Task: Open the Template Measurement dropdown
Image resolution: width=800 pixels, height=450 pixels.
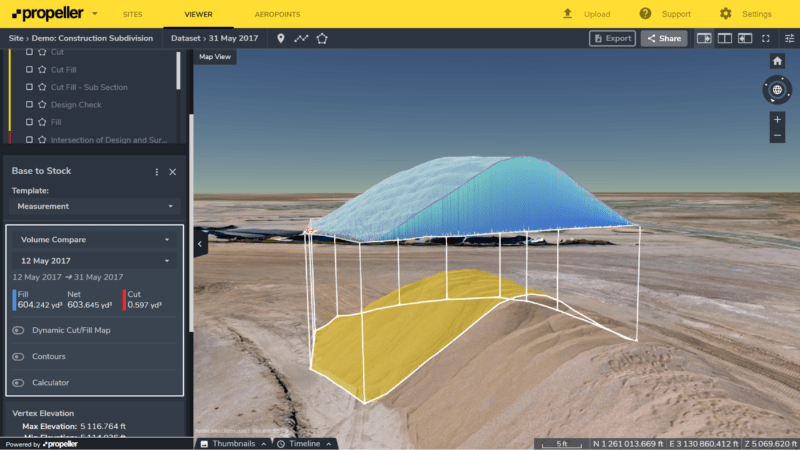Action: (x=95, y=206)
